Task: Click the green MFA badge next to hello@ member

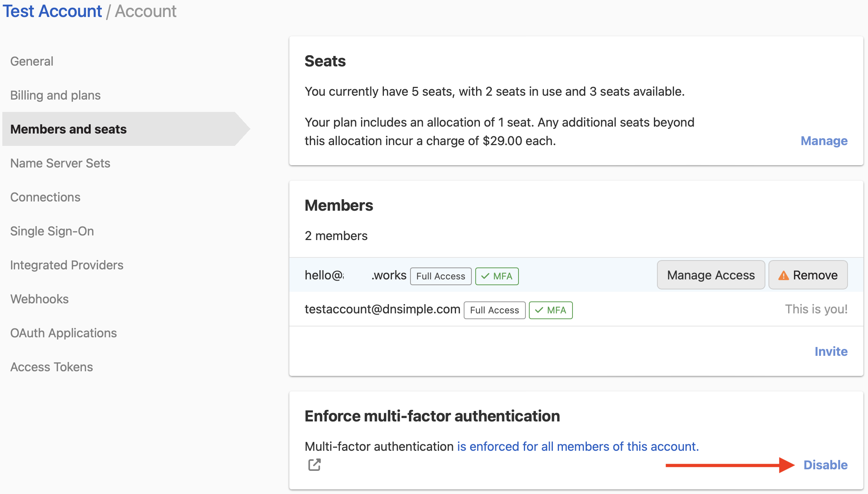Action: point(497,276)
